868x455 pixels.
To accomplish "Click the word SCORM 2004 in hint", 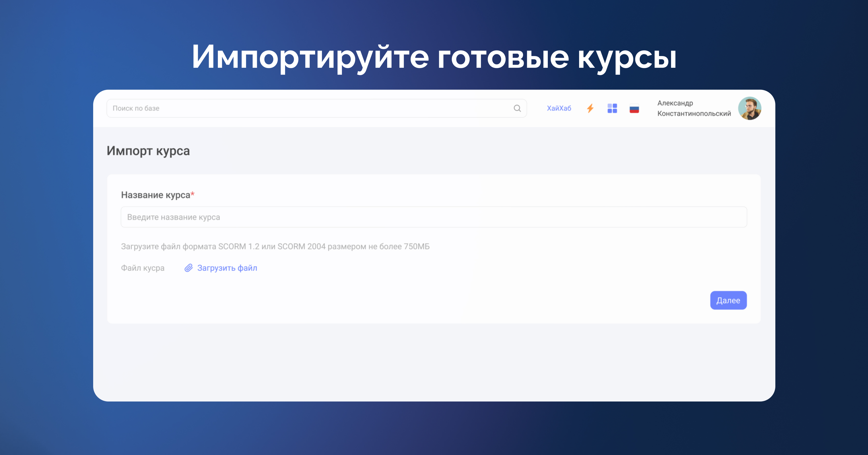I will click(x=301, y=247).
